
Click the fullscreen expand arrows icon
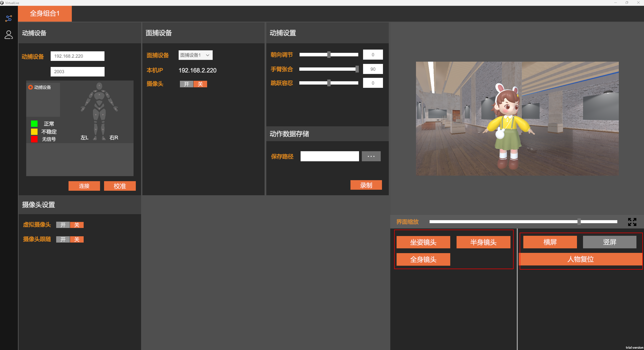(x=632, y=222)
